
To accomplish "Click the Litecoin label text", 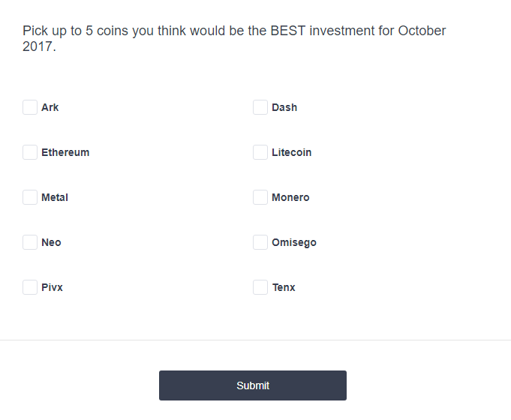I will [292, 152].
